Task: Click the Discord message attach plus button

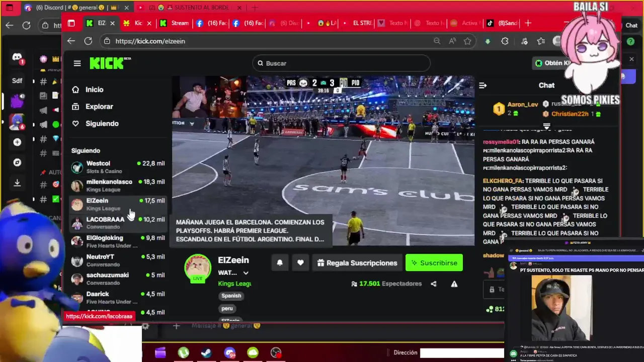Action: [176, 326]
